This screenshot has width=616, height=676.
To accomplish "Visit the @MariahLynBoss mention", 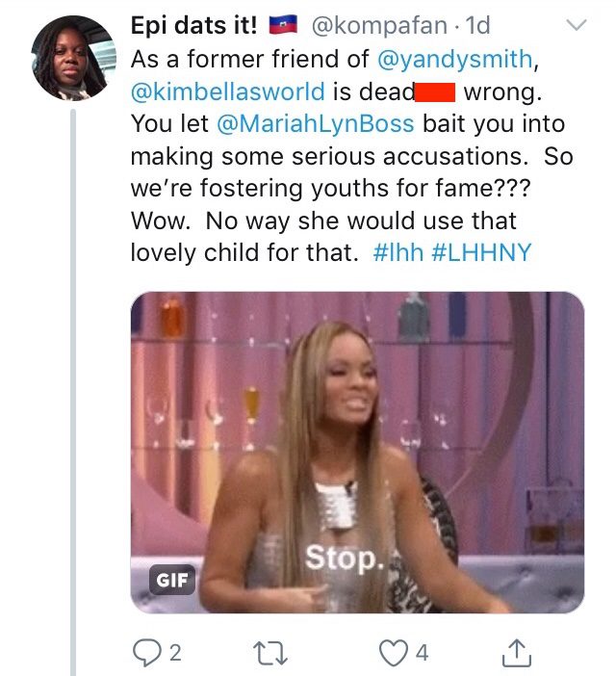I will 316,123.
